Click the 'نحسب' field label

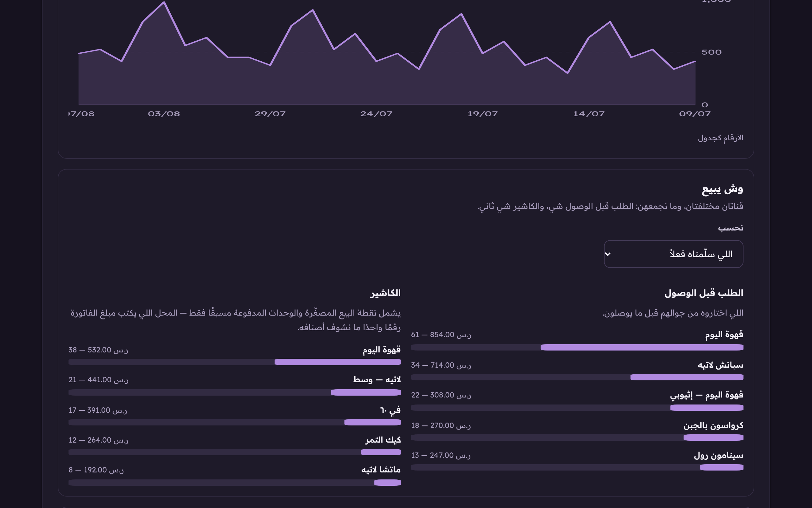pos(730,228)
